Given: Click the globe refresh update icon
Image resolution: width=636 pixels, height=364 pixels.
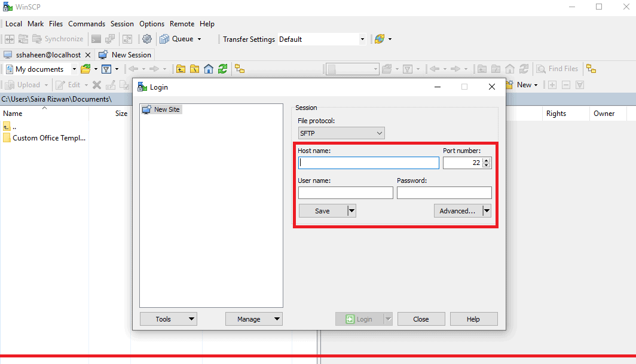Looking at the screenshot, I should point(380,39).
